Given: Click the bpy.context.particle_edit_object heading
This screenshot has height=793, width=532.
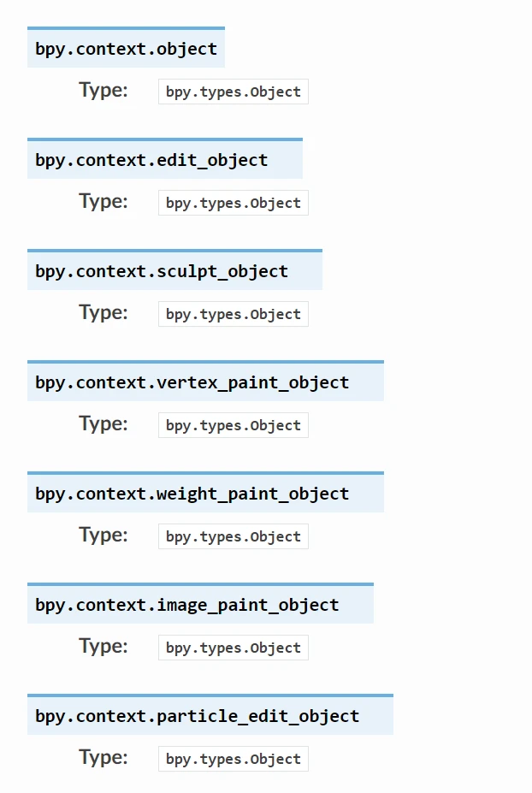Looking at the screenshot, I should coord(197,716).
